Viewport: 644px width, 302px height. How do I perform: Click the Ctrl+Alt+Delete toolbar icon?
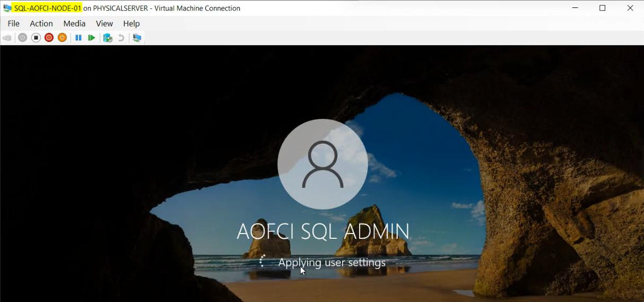click(x=7, y=38)
